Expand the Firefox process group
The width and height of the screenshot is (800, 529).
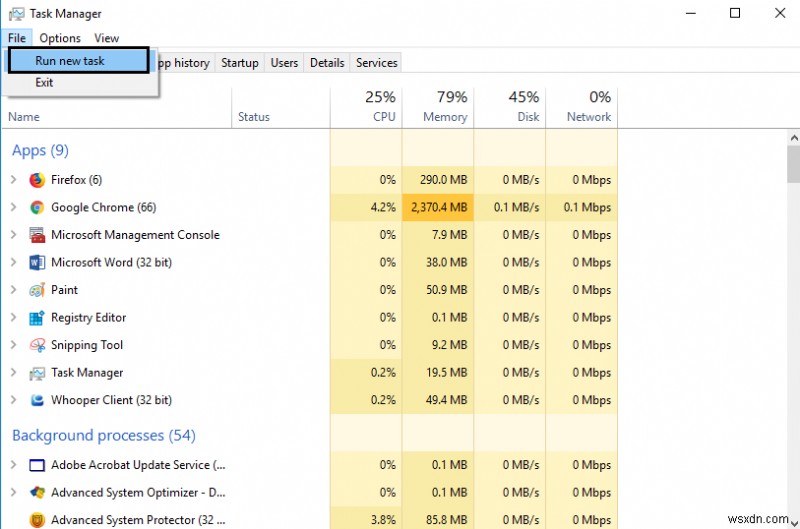(14, 180)
